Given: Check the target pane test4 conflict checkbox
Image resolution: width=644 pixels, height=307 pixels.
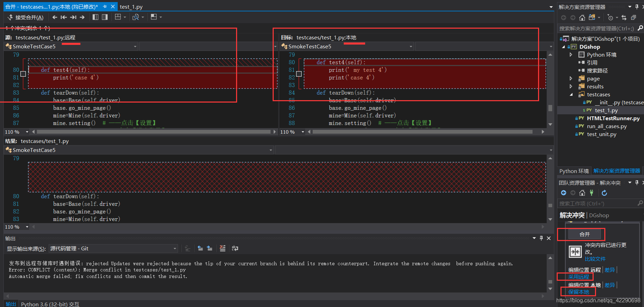Looking at the screenshot, I should coord(299,74).
